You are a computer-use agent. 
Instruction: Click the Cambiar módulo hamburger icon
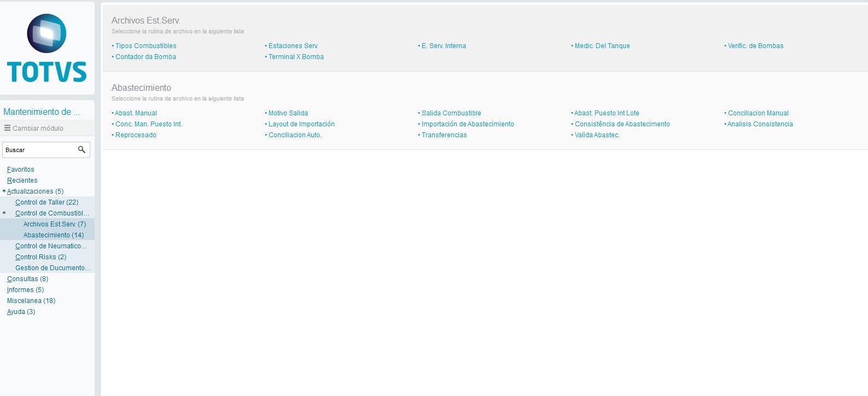[7, 128]
